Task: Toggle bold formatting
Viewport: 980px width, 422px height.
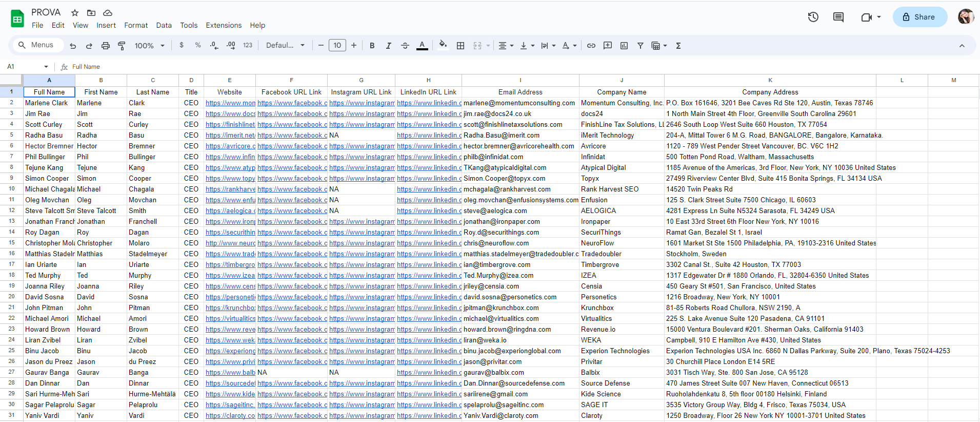Action: point(372,46)
